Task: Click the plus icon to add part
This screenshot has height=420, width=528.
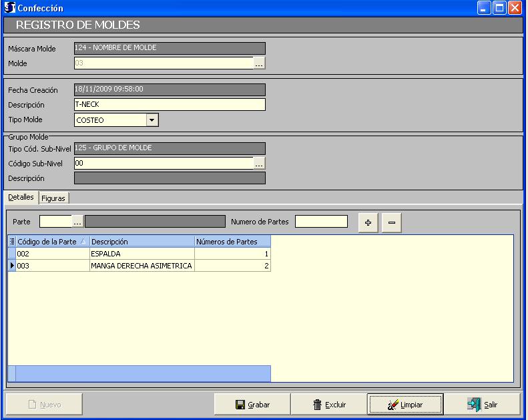Action: tap(368, 222)
